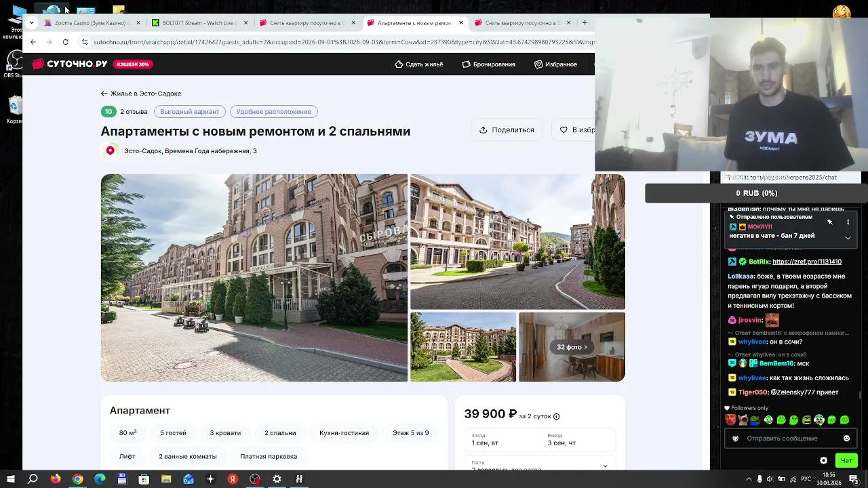Screen dimensions: 868x488
Task: Click the 'Удобное расположение' tag
Action: [x=274, y=112]
